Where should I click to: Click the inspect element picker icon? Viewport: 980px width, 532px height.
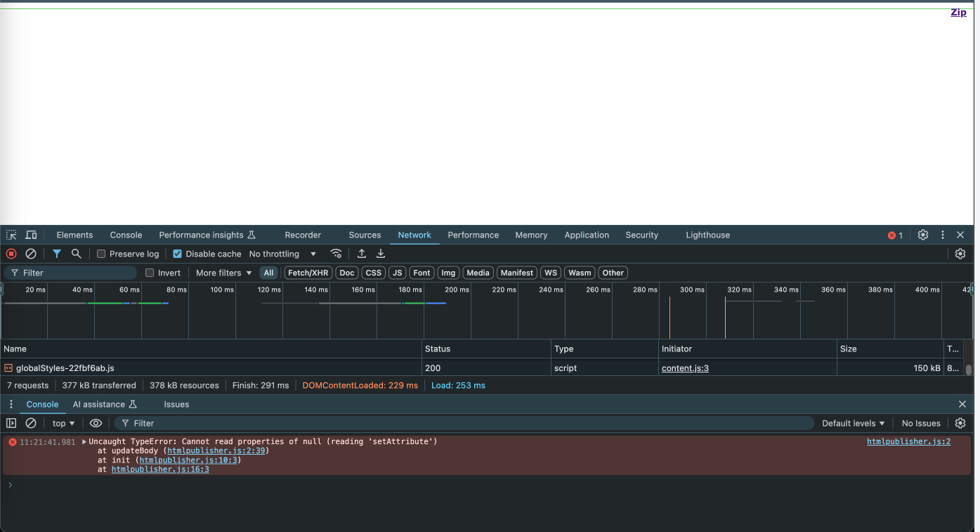click(x=11, y=235)
